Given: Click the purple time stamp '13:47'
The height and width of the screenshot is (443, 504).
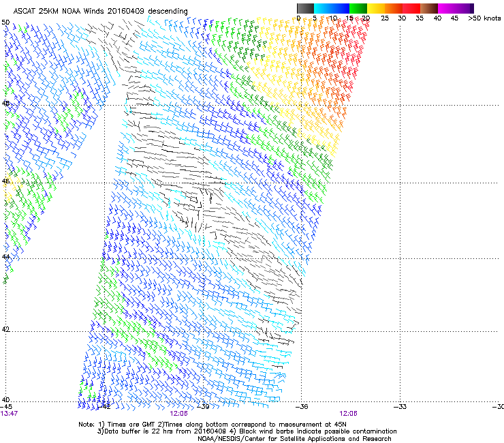Looking at the screenshot, I should 9,414.
